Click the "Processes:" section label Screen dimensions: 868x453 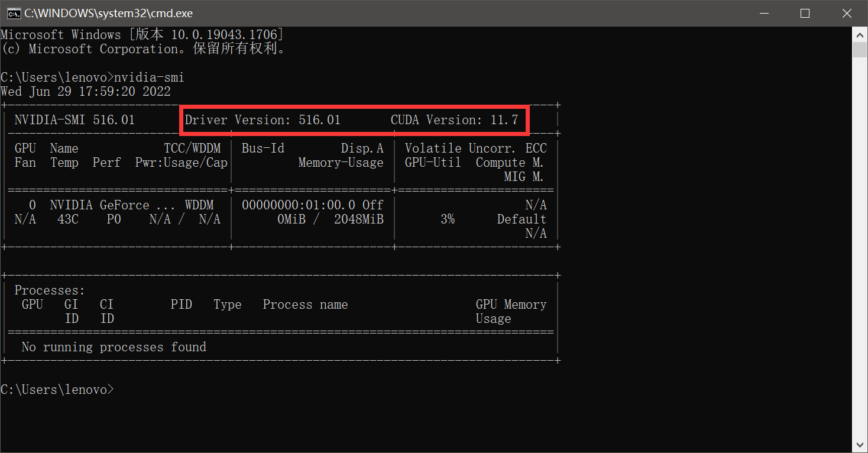(x=50, y=290)
